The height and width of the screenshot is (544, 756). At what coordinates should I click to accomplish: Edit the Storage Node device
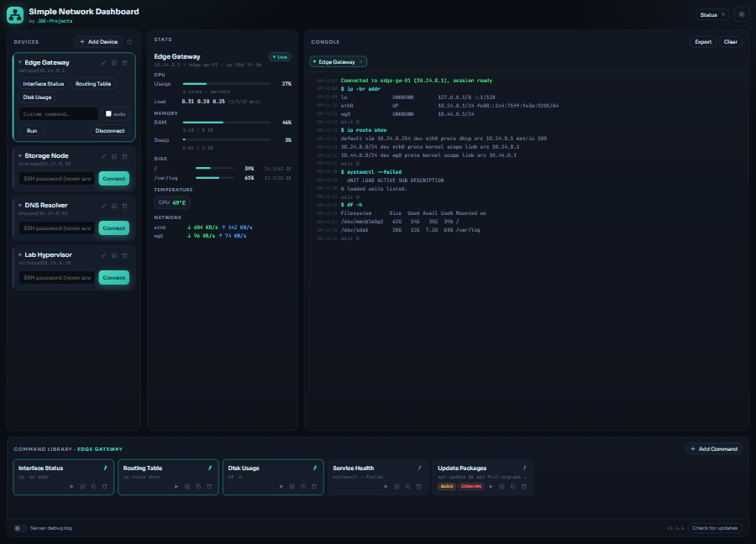(114, 157)
